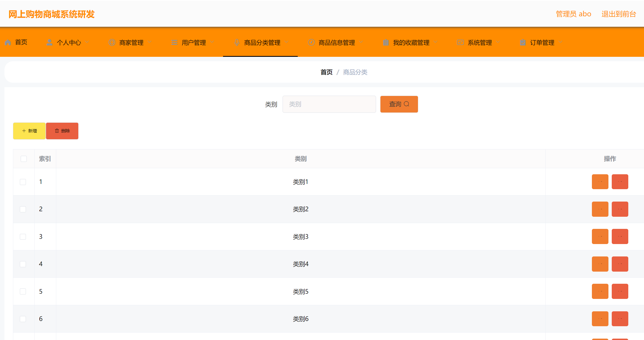Click the red delete button for 类别2
This screenshot has height=340, width=644.
click(x=620, y=209)
